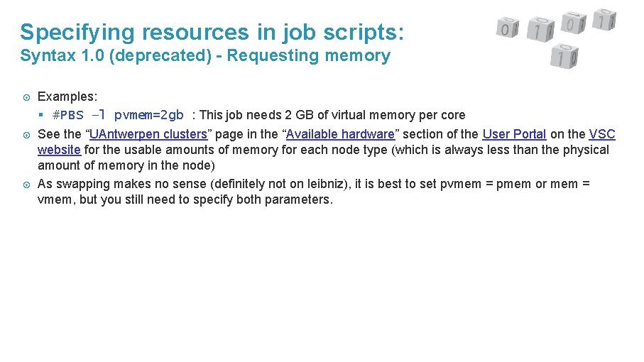The height and width of the screenshot is (362, 644).
Task: Click the second cube labeled 11
Action: tap(540, 30)
